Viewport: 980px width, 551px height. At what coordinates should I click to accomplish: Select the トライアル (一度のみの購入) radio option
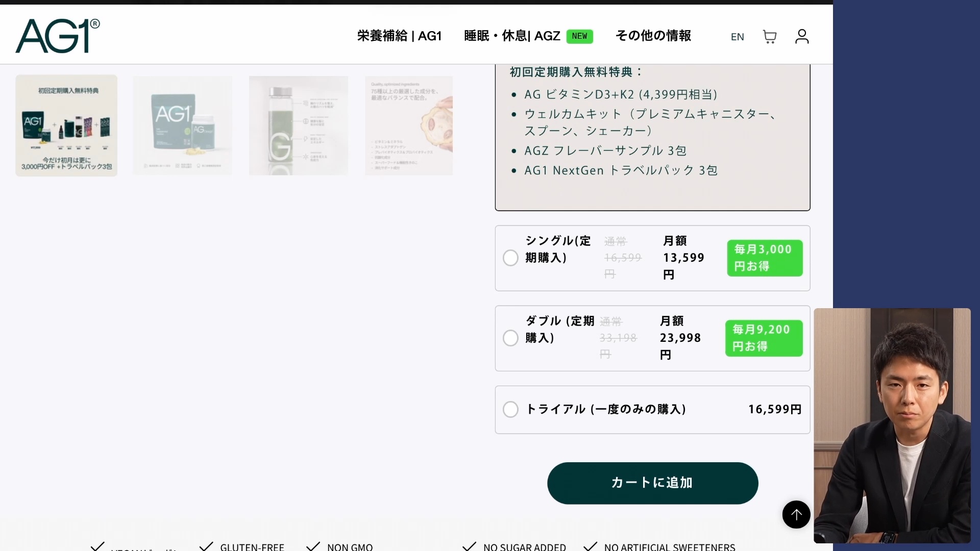coord(510,409)
